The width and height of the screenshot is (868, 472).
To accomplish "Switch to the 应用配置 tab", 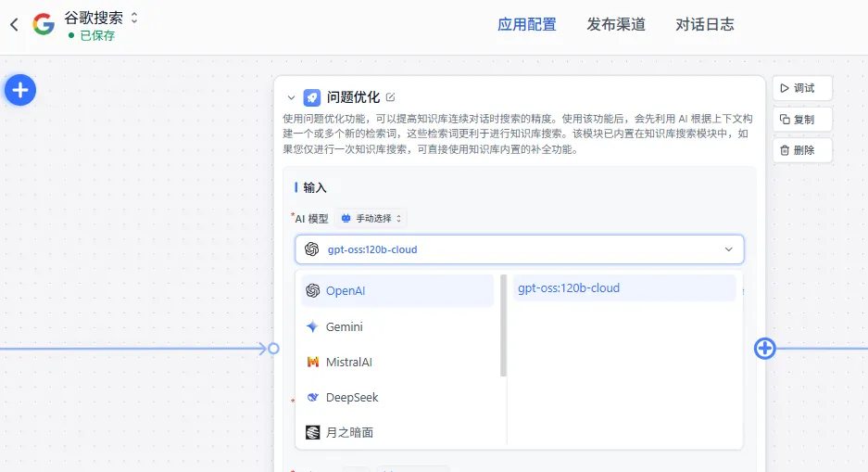I will point(526,24).
